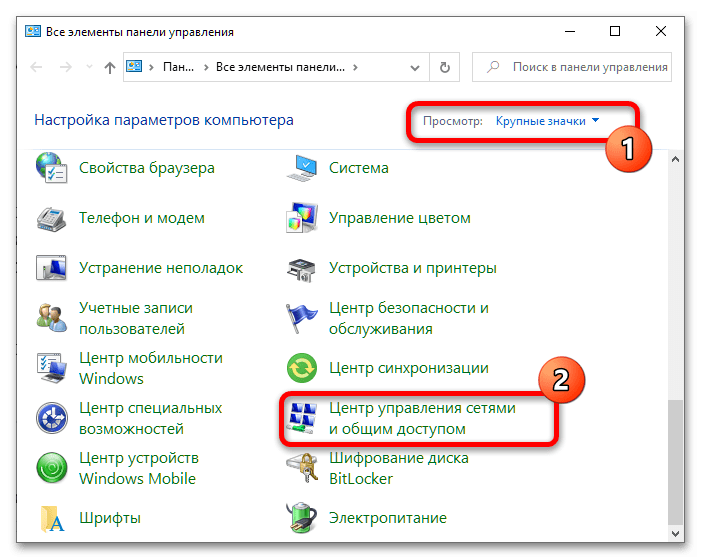Screen dimensions: 701x559
Task: Click the Телефон и модем phone icon
Action: click(x=51, y=219)
